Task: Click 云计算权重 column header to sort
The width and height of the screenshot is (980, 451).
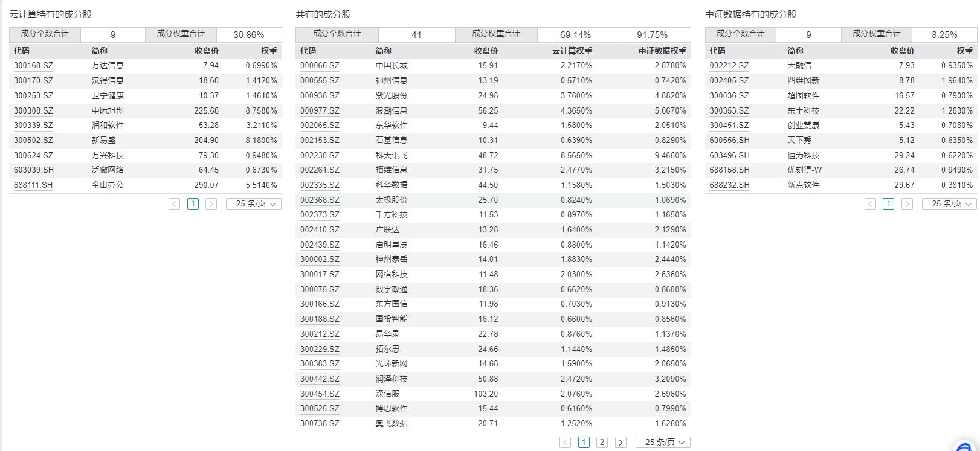Action: pos(572,51)
